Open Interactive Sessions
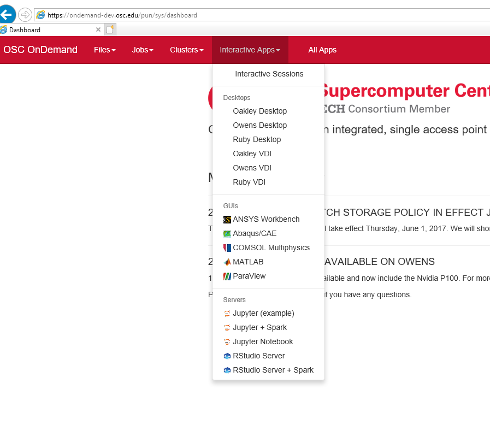490x448 pixels. [x=269, y=74]
